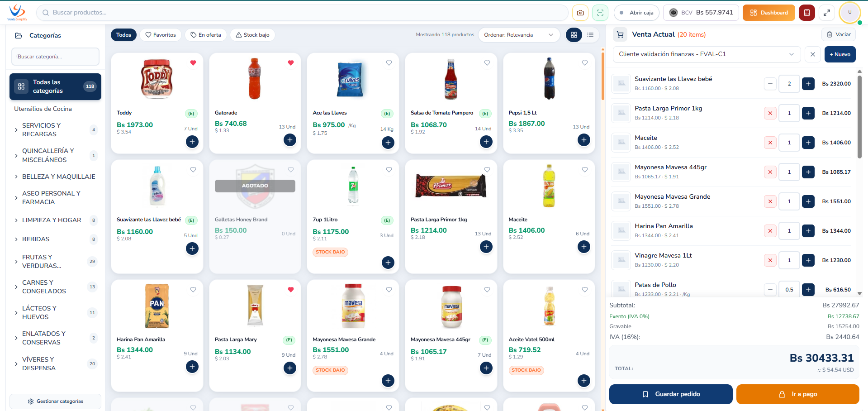868x411 pixels.
Task: Proceed with Ir a pago
Action: point(798,394)
